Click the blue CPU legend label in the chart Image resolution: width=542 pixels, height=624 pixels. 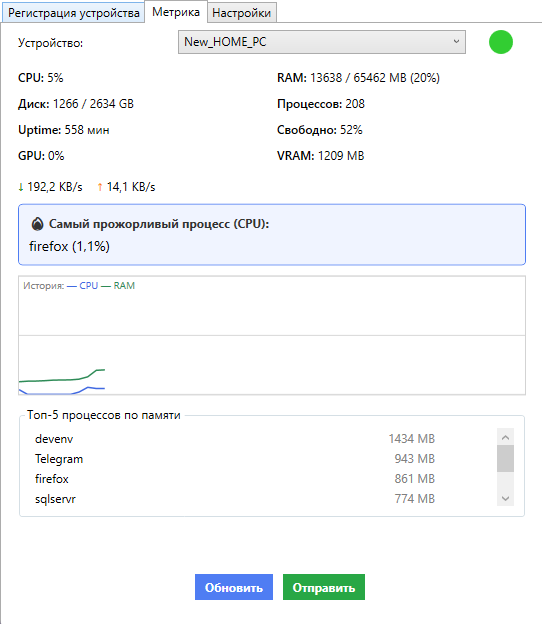pyautogui.click(x=88, y=286)
